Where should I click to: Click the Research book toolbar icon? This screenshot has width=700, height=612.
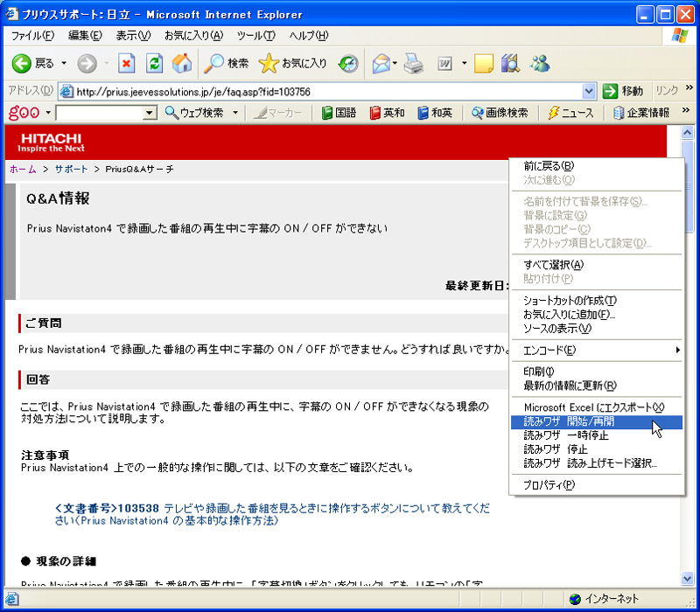[510, 63]
